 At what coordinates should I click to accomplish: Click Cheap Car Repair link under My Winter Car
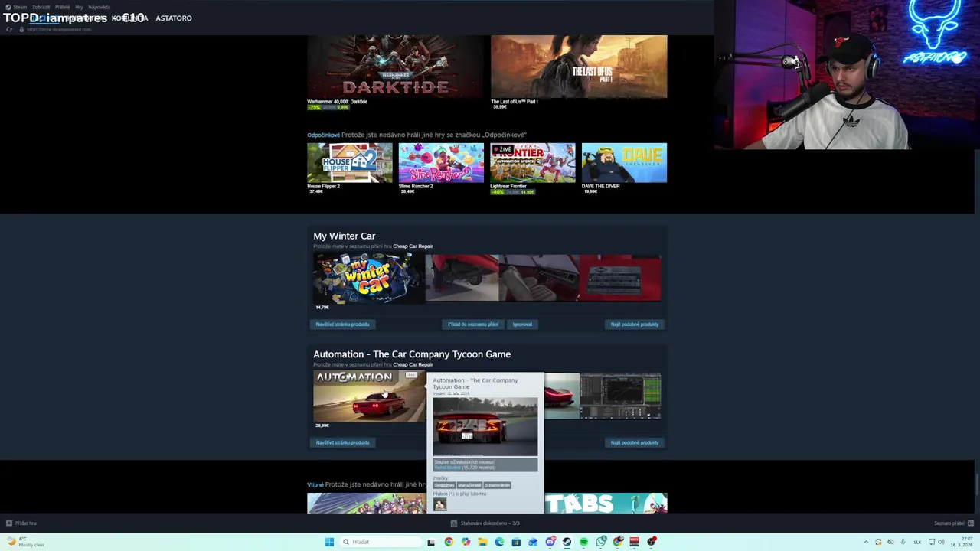(x=413, y=246)
